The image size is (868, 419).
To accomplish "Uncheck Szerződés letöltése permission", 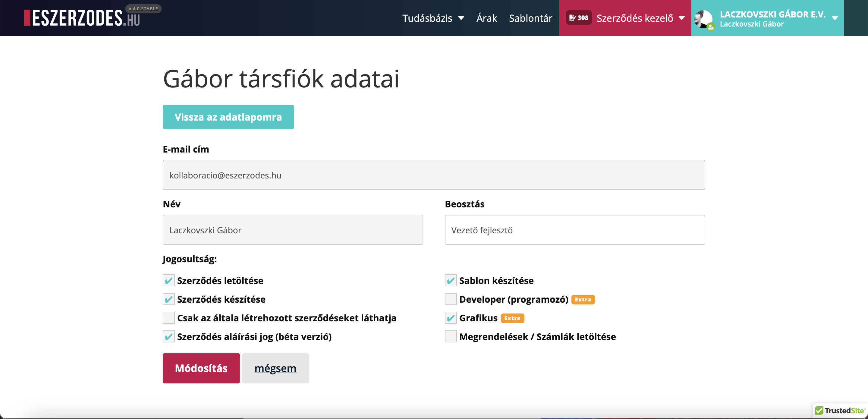I will [168, 280].
